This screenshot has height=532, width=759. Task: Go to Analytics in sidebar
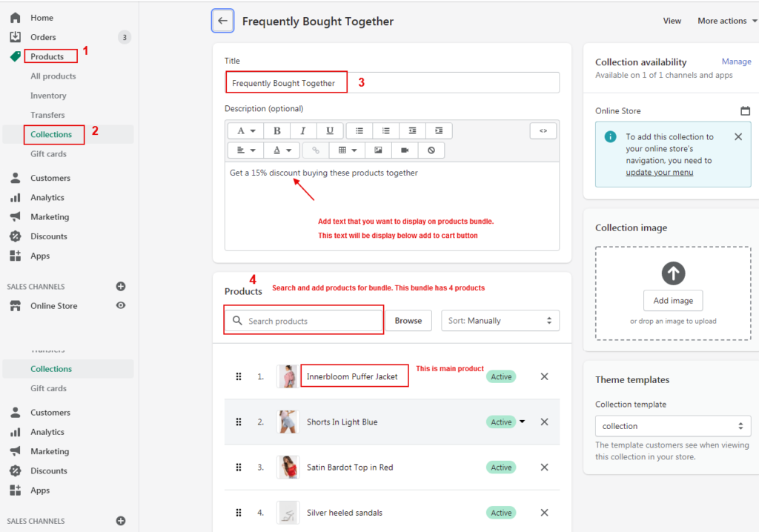coord(47,198)
